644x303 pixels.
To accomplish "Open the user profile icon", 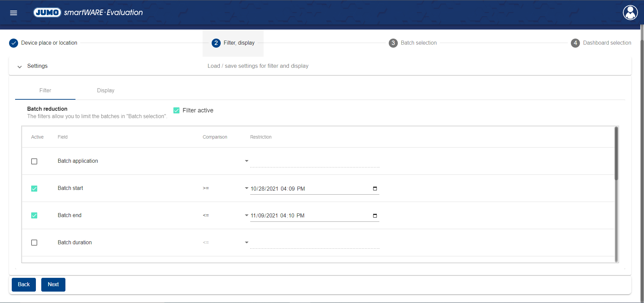I will [630, 13].
